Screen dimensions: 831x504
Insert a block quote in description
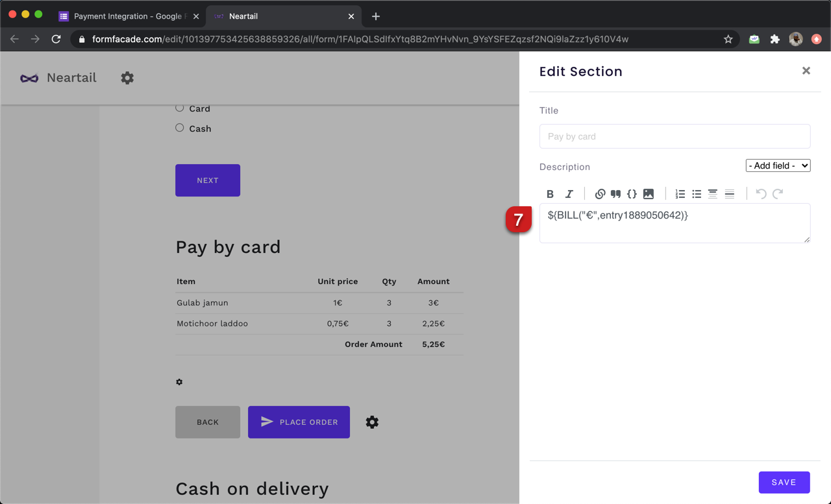coord(615,194)
